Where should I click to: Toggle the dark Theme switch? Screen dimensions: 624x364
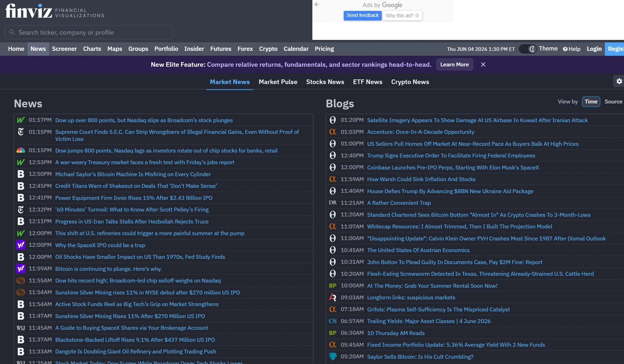528,49
